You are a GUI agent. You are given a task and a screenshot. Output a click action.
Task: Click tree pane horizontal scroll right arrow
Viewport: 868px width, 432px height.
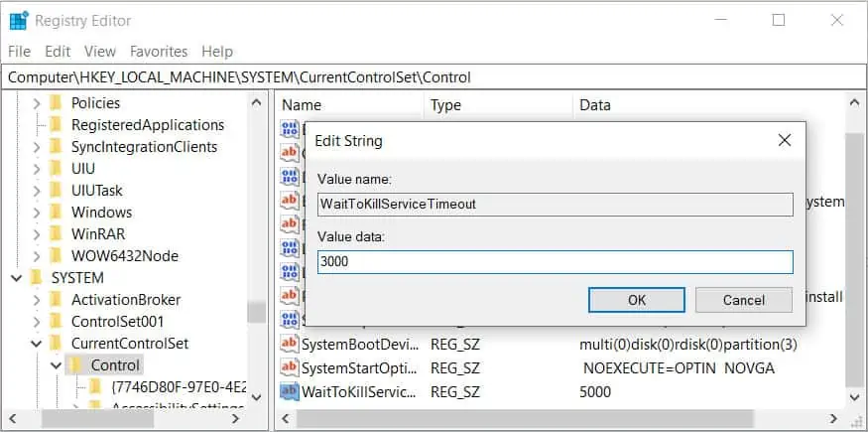(x=236, y=419)
